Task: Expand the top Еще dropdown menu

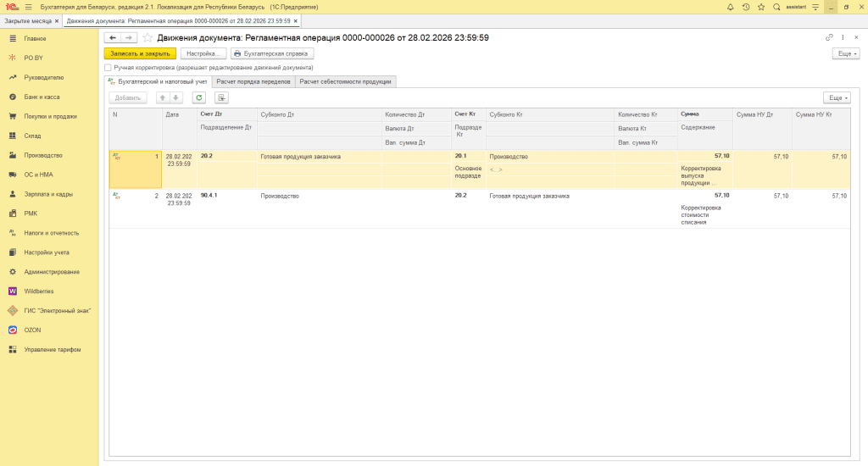Action: coord(846,53)
